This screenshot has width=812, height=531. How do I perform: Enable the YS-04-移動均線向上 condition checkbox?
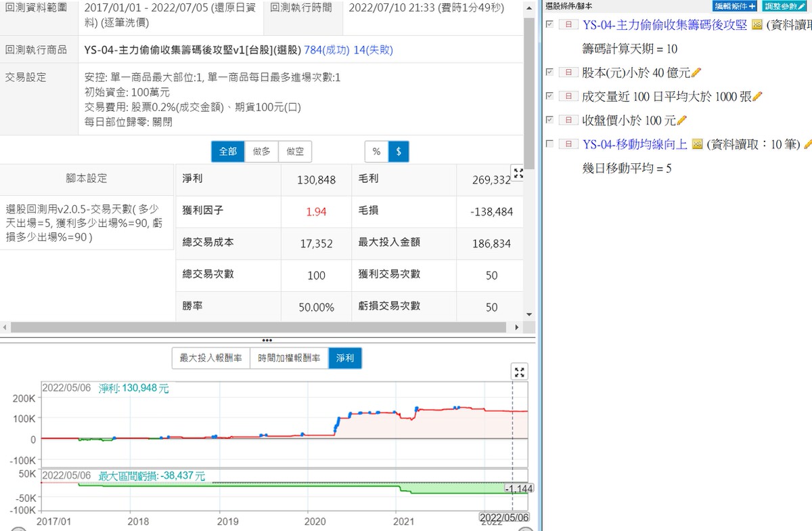point(549,144)
